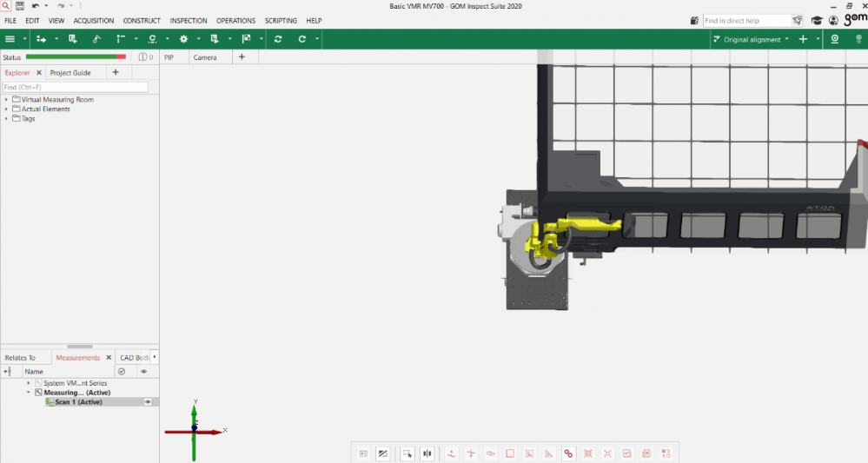The image size is (868, 463).
Task: Click the save project icon
Action: (19, 6)
